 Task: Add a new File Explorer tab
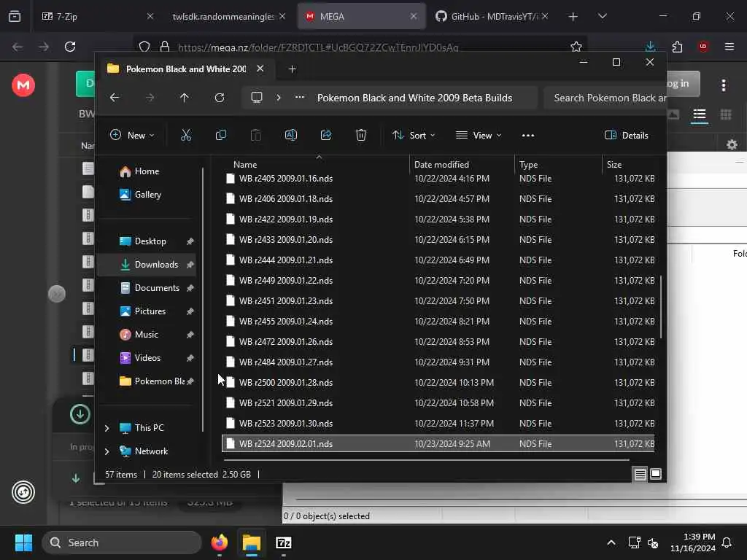(x=292, y=69)
